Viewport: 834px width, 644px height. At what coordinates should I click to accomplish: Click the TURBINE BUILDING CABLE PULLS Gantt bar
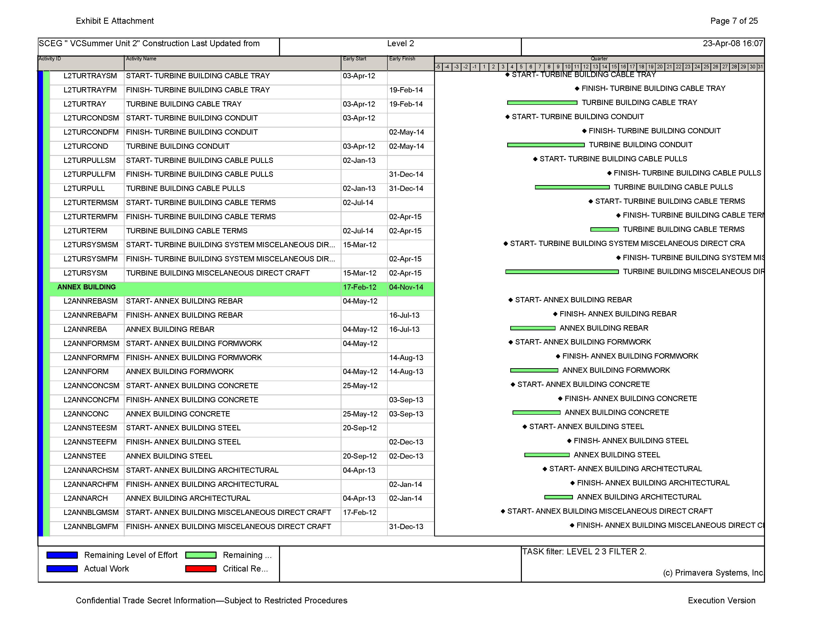[x=572, y=187]
